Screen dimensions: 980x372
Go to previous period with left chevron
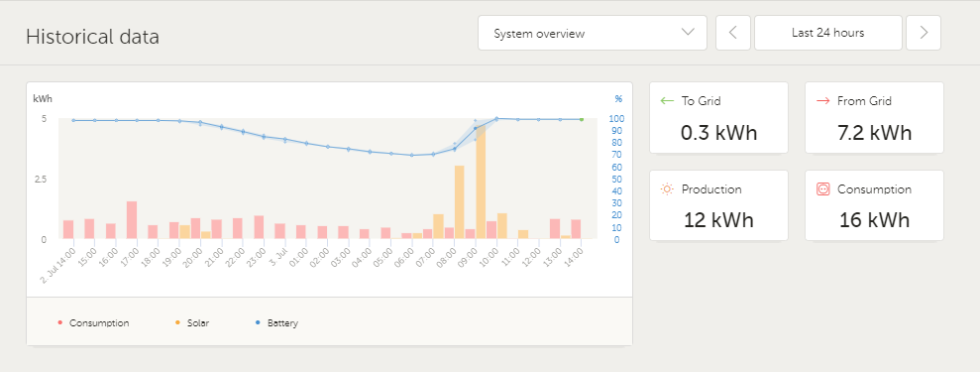(733, 33)
